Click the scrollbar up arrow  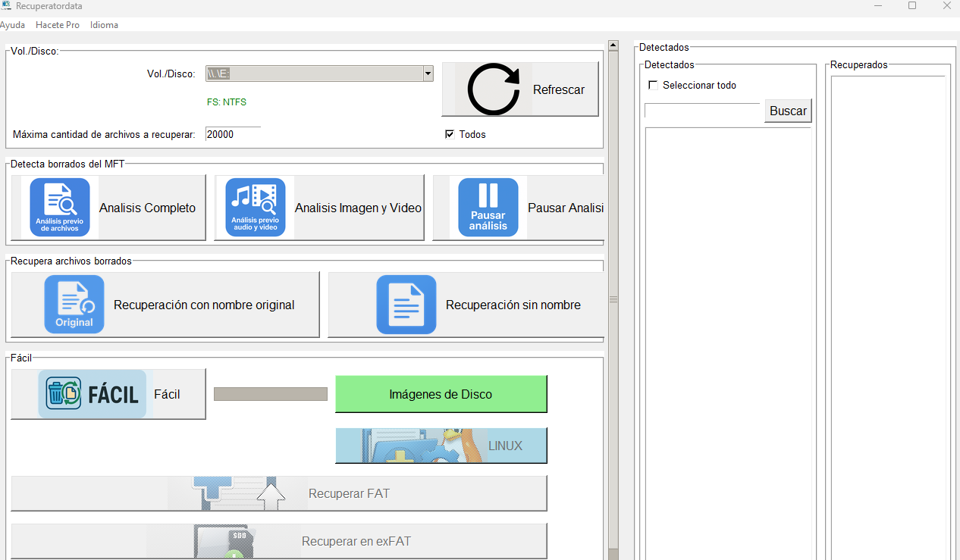point(613,45)
